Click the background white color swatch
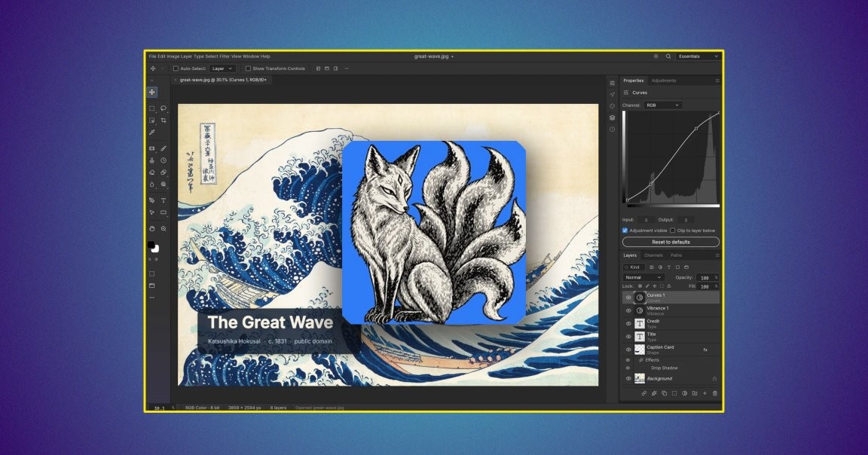Screen dimensions: 868x455 [155, 249]
